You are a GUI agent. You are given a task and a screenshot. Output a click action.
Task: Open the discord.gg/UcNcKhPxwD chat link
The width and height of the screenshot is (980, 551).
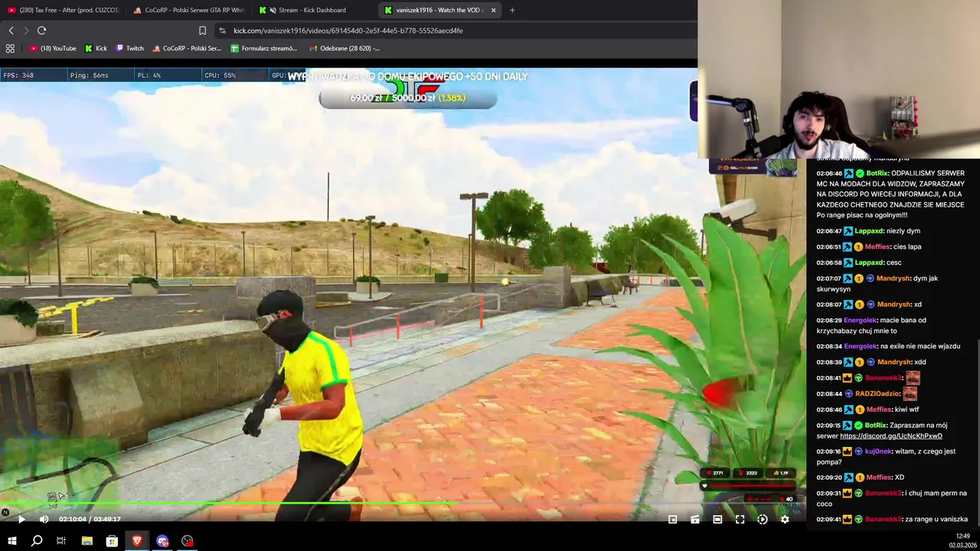pos(890,436)
